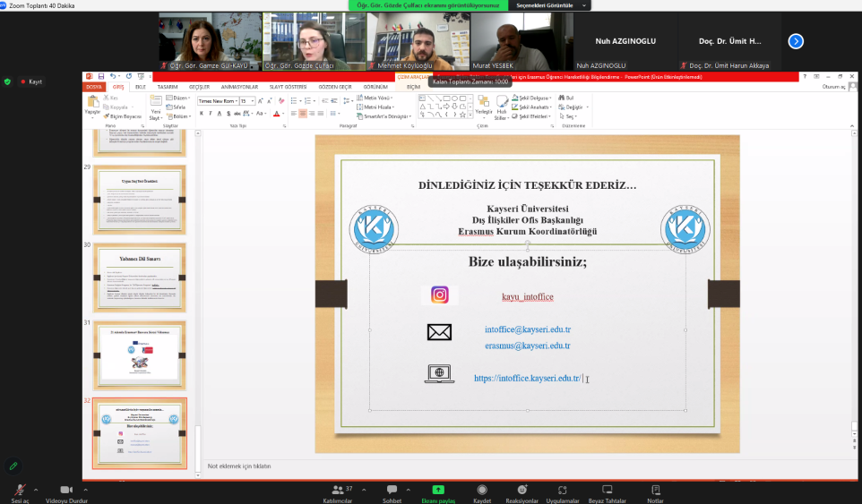862x504 pixels.
Task: Toggle center text alignment
Action: [x=303, y=114]
